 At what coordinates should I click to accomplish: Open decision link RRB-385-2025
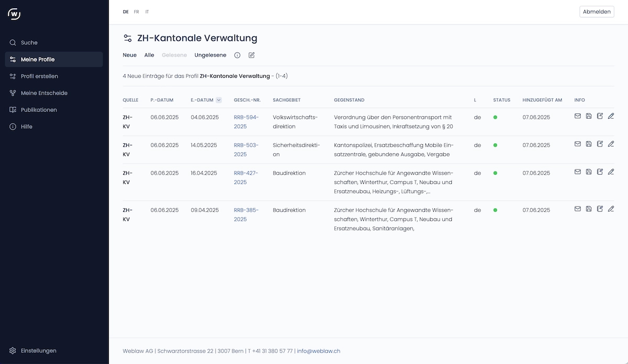click(x=246, y=214)
